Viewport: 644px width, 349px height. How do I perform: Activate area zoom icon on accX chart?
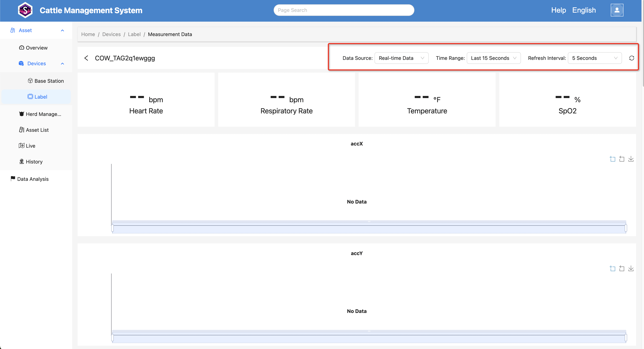[612, 159]
